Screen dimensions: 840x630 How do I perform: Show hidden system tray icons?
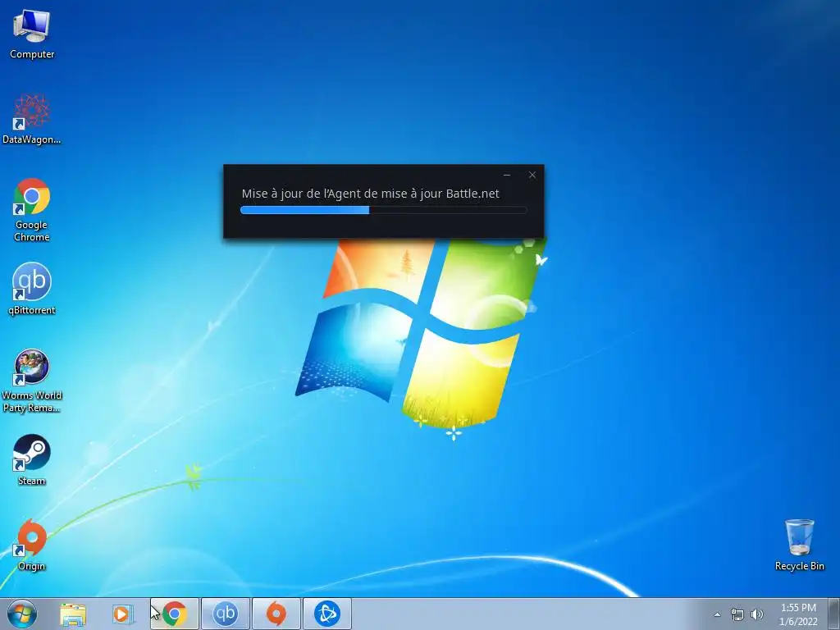click(x=717, y=614)
